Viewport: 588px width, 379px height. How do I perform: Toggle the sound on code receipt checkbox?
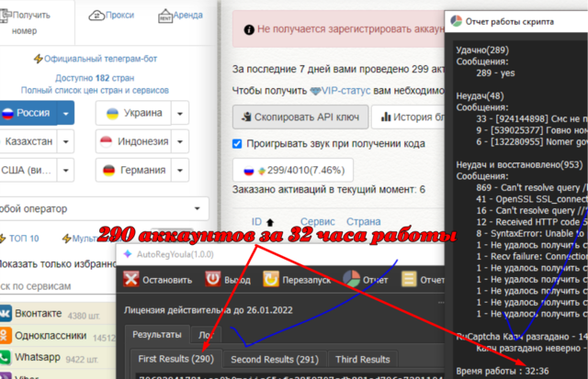(237, 144)
